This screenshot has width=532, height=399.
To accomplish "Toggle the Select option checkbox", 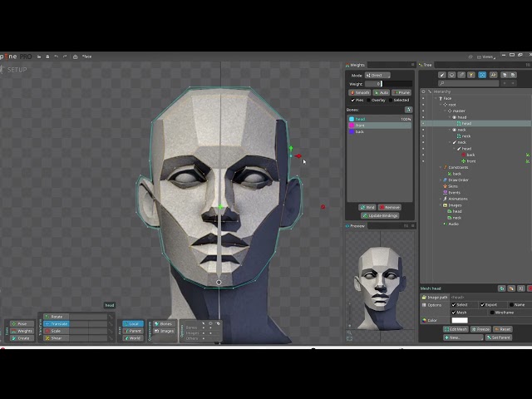I will 454,305.
